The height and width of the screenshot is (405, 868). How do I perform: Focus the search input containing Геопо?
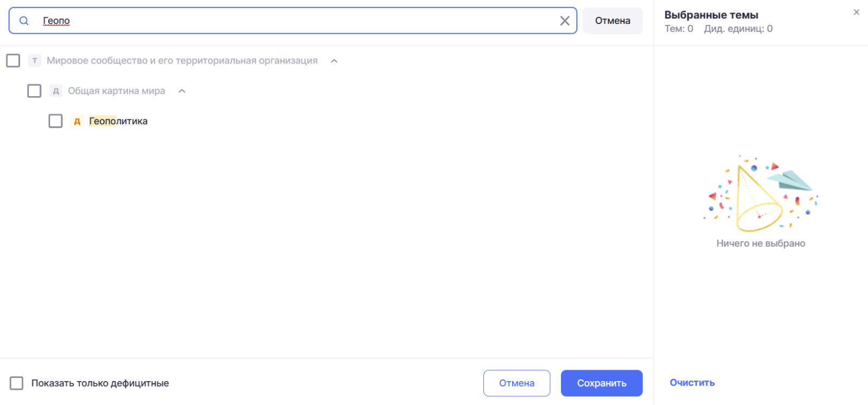[x=293, y=21]
